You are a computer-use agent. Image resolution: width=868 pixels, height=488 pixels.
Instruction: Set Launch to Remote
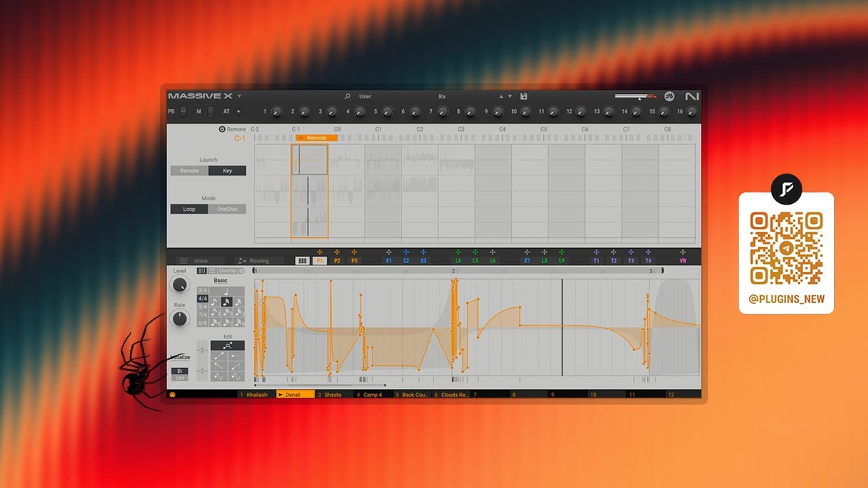(x=190, y=171)
